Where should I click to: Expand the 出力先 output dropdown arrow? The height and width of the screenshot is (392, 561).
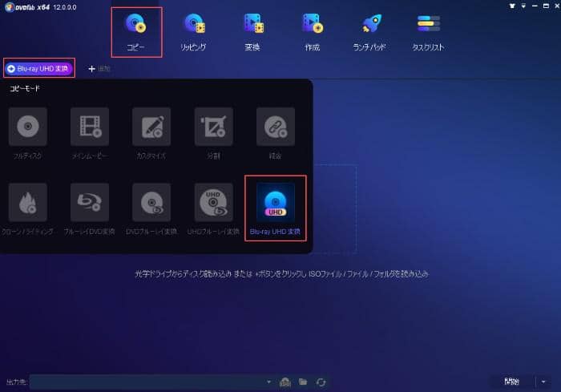coord(268,382)
